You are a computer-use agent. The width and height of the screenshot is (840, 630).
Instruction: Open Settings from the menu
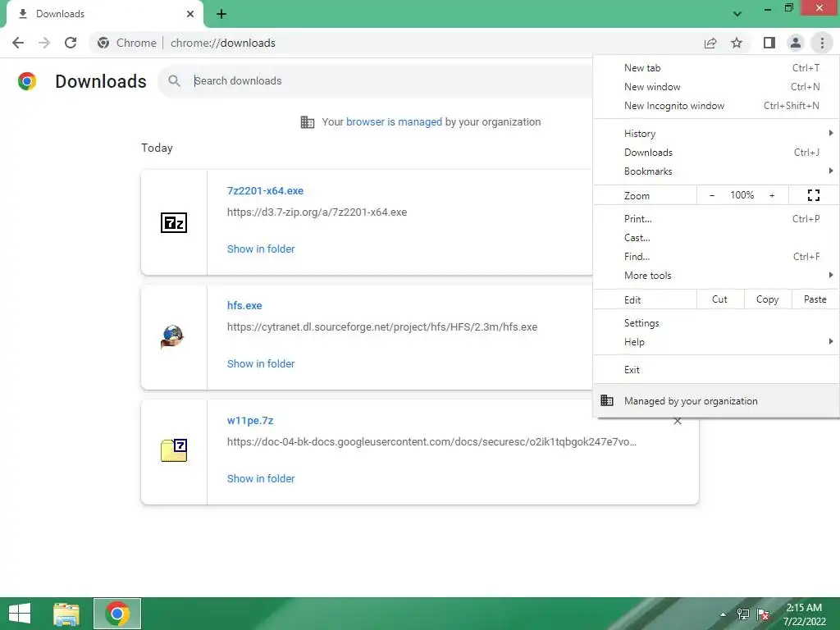pyautogui.click(x=716, y=323)
